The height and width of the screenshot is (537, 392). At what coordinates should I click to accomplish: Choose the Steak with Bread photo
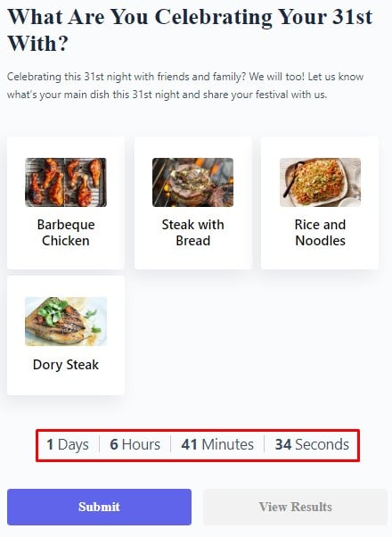[193, 182]
